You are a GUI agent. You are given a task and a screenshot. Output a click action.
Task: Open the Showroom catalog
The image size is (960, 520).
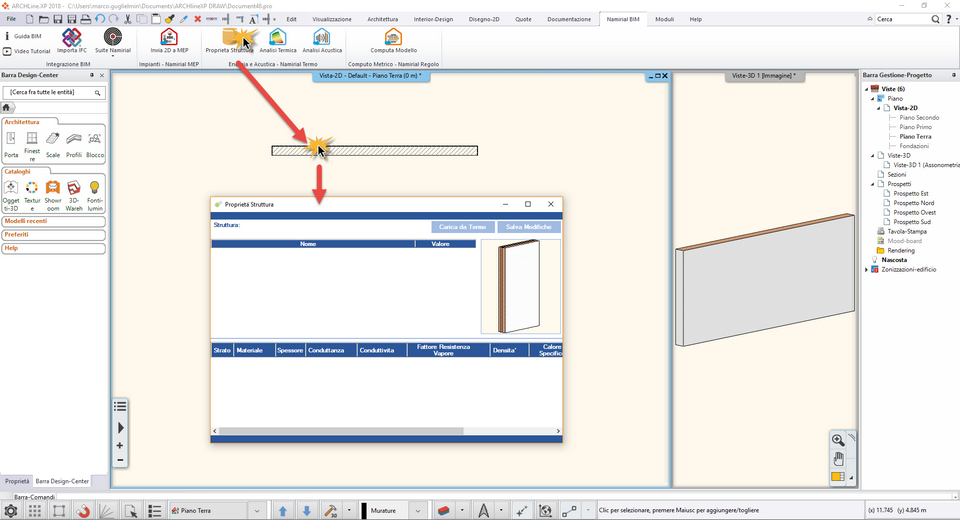[53, 195]
